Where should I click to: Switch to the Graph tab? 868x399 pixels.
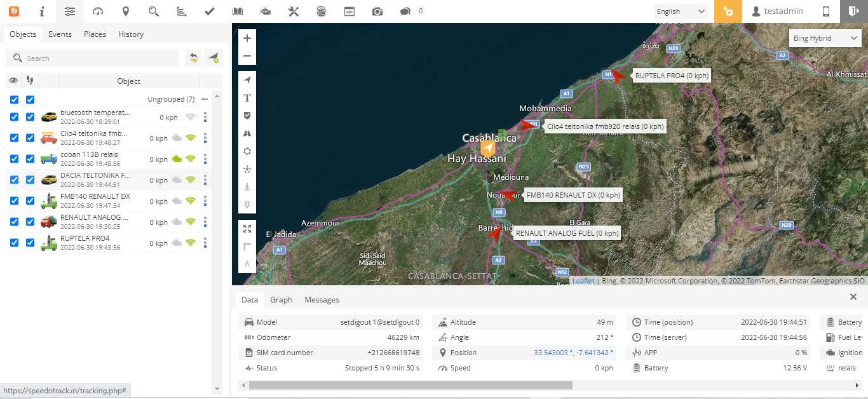(281, 300)
